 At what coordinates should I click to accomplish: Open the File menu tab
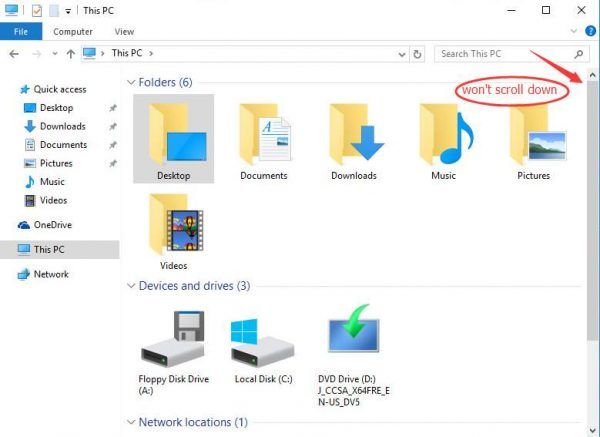click(20, 31)
